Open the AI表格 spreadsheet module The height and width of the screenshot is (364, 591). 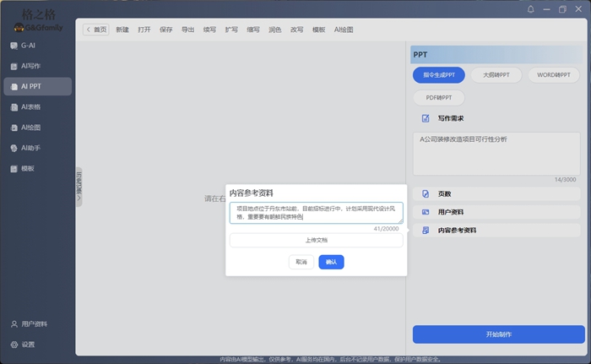point(30,107)
